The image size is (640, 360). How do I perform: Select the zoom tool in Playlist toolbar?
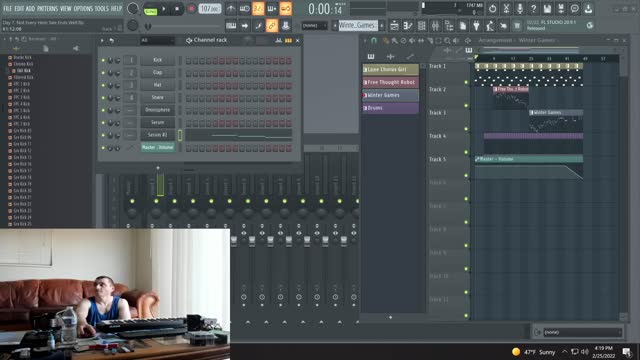click(447, 40)
